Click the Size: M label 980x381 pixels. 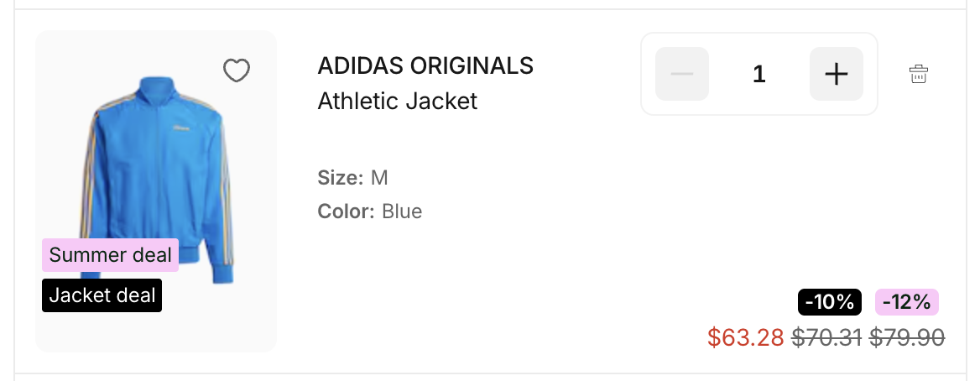click(352, 178)
